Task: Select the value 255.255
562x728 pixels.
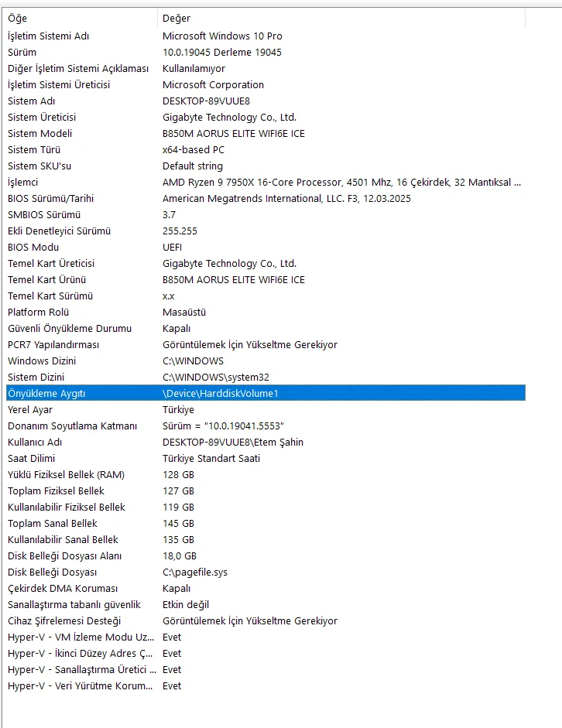Action: tap(180, 231)
